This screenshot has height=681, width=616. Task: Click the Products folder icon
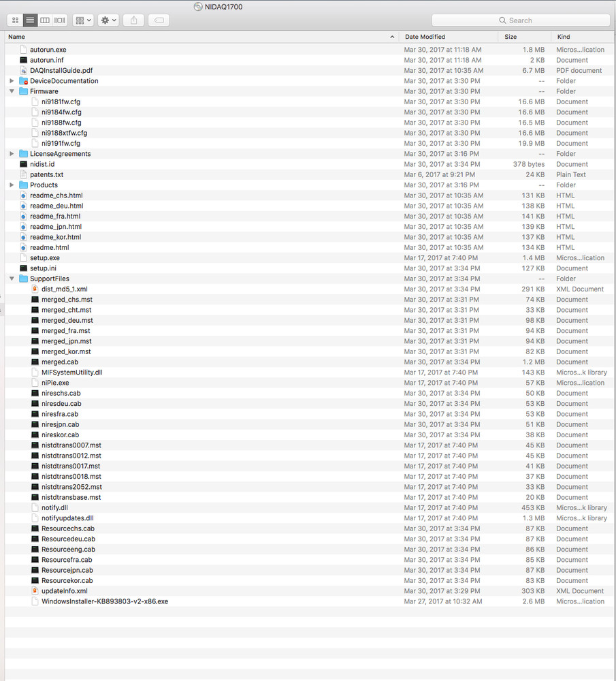pos(23,185)
